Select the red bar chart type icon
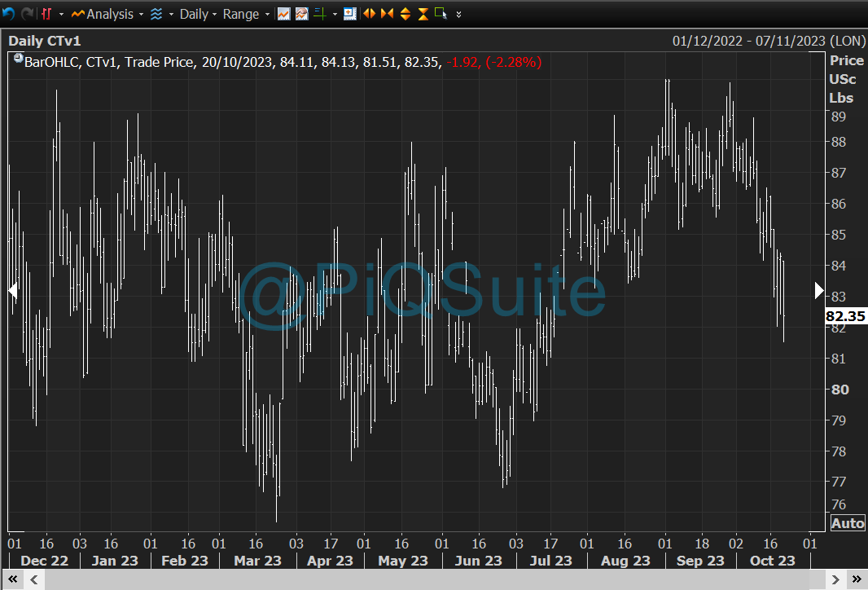 pos(46,14)
